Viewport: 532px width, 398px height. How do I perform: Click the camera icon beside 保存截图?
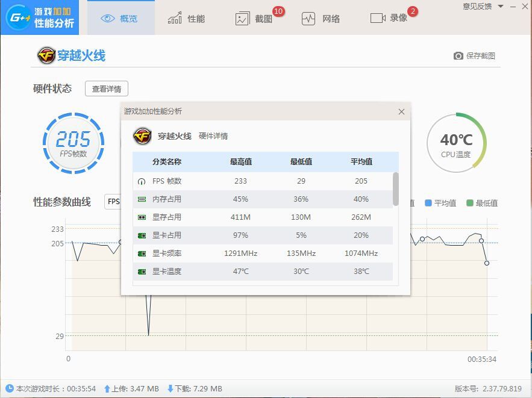[458, 55]
